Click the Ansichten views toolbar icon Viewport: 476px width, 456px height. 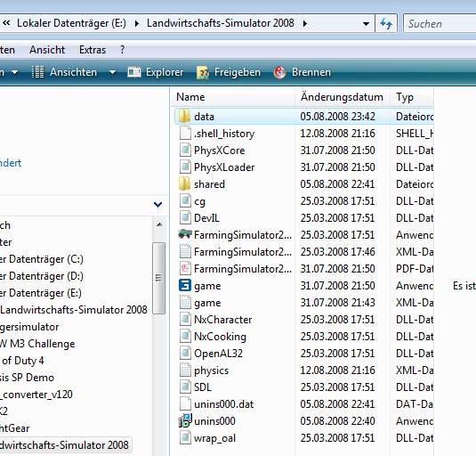(38, 72)
